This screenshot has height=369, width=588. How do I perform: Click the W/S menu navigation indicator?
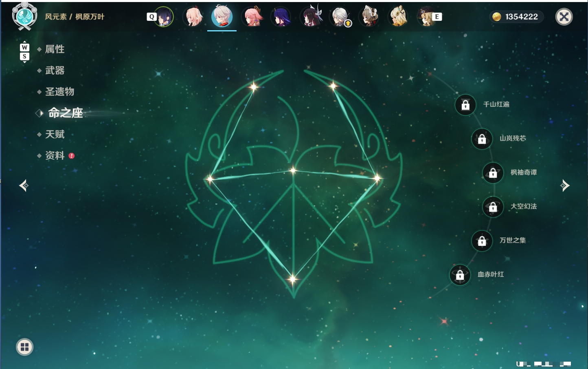24,52
